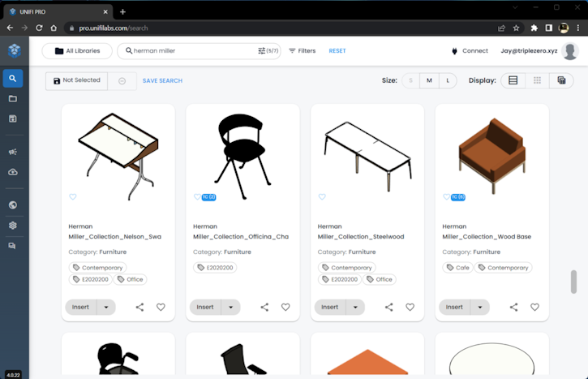Screen dimensions: 588x379
Task: Expand Insert dropdown arrow for Wood Base
Action: (480, 308)
